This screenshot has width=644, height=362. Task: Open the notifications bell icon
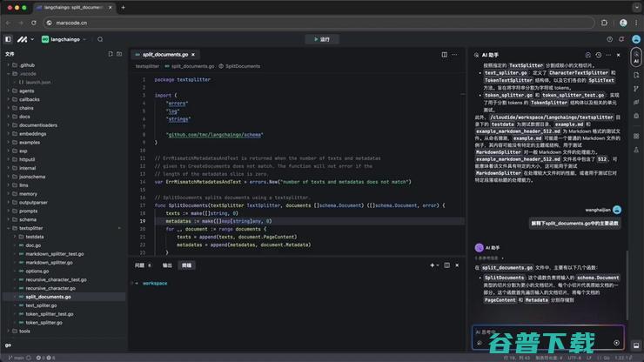pos(622,39)
